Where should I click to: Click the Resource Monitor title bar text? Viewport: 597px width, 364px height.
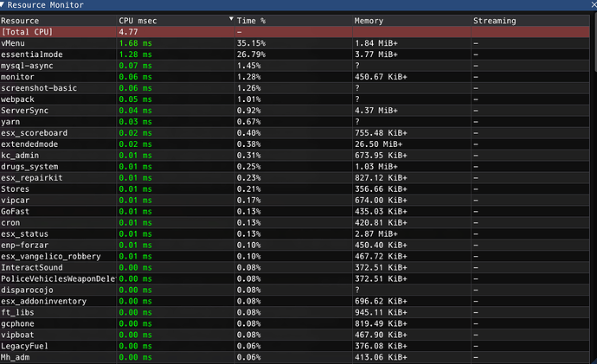tap(45, 5)
